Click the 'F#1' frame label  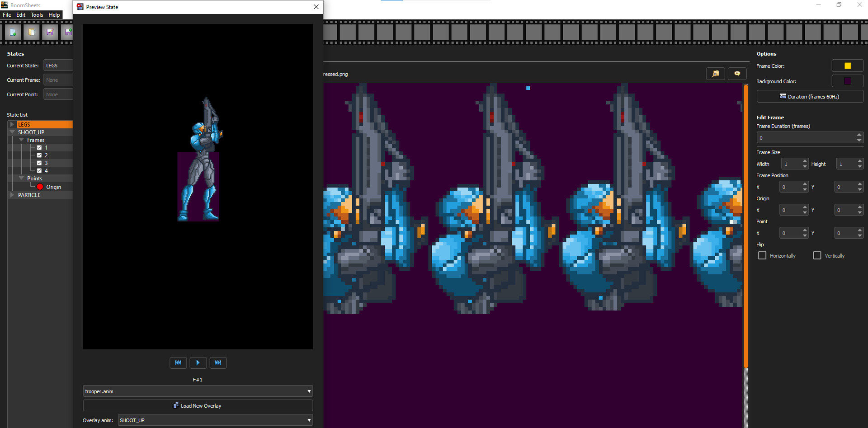[x=198, y=380]
